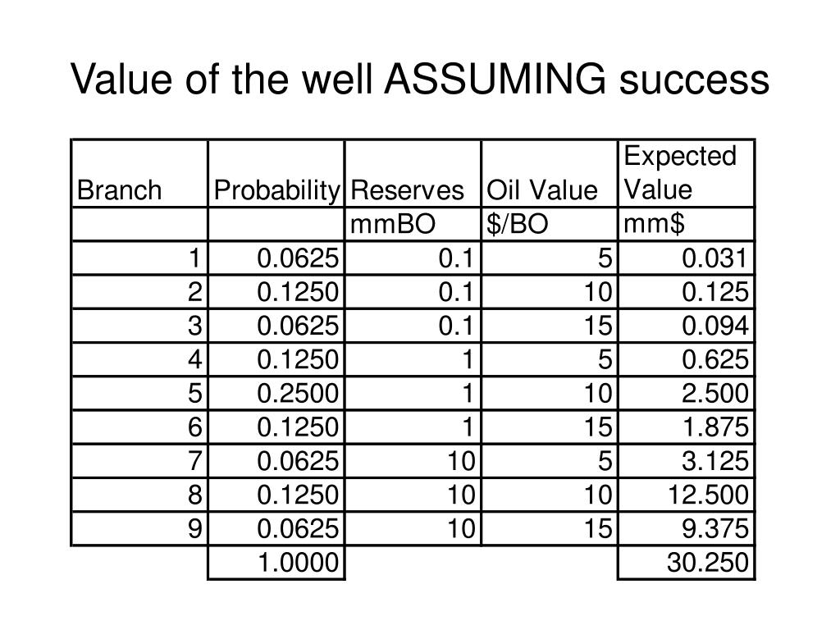Select the expected value 3.125 cell
Image resolution: width=840 pixels, height=630 pixels.
coord(687,461)
